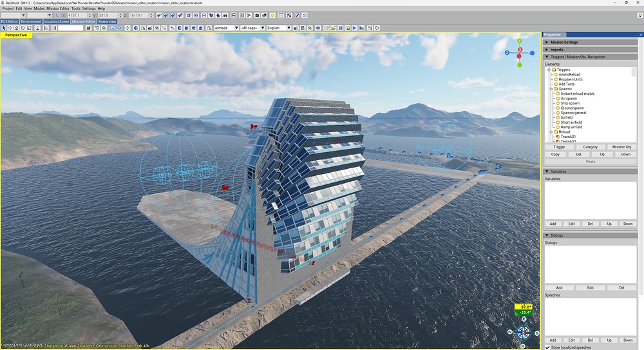Select Respawn Units trigger in tree

pos(571,79)
